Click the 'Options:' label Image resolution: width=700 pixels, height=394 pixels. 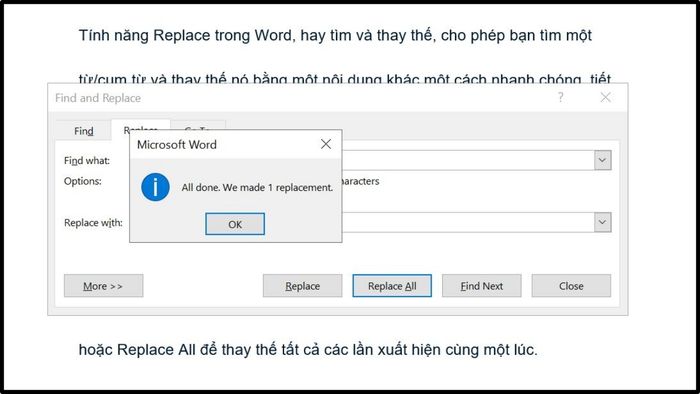point(83,181)
